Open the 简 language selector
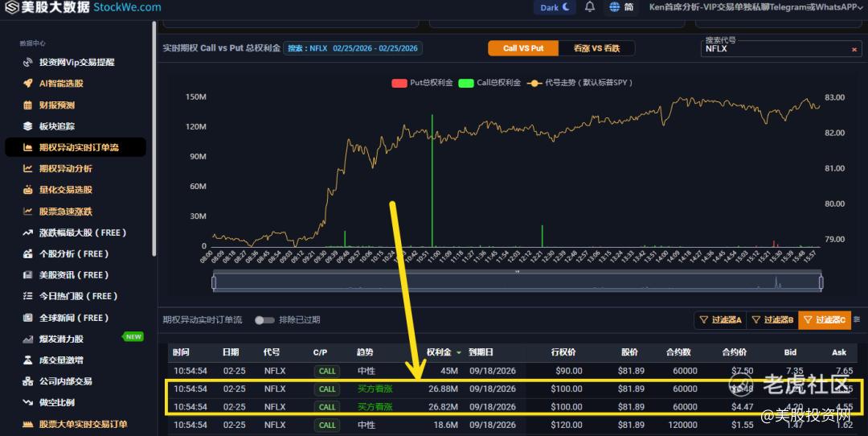 [628, 7]
